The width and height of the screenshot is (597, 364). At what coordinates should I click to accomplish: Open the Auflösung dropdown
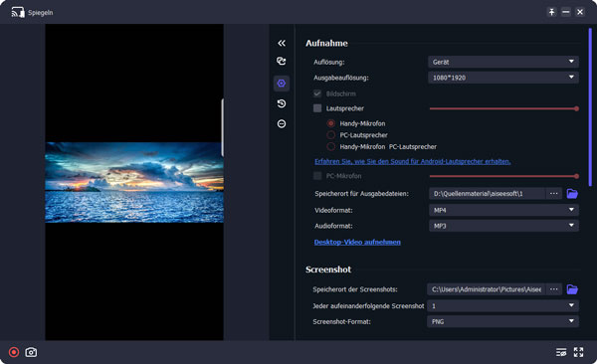point(503,62)
